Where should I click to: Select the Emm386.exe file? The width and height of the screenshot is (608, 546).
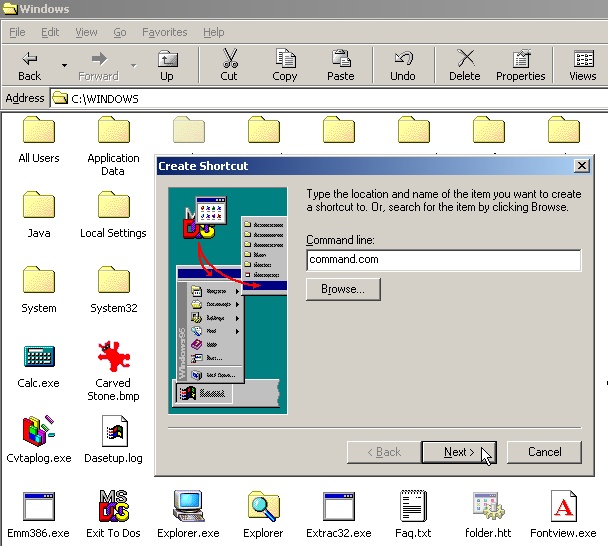click(38, 514)
